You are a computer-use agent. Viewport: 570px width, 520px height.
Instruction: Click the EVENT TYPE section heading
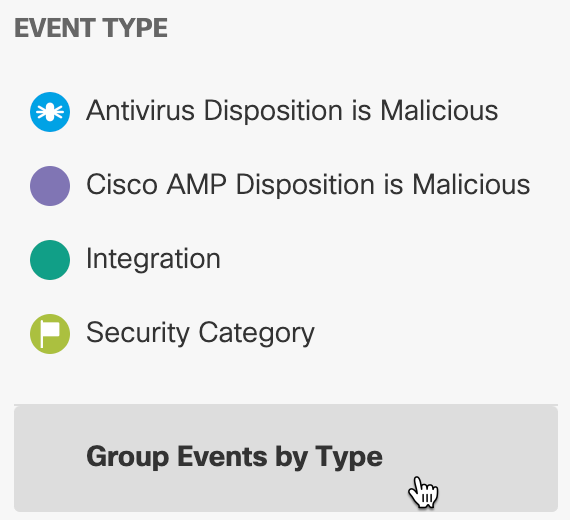point(91,28)
